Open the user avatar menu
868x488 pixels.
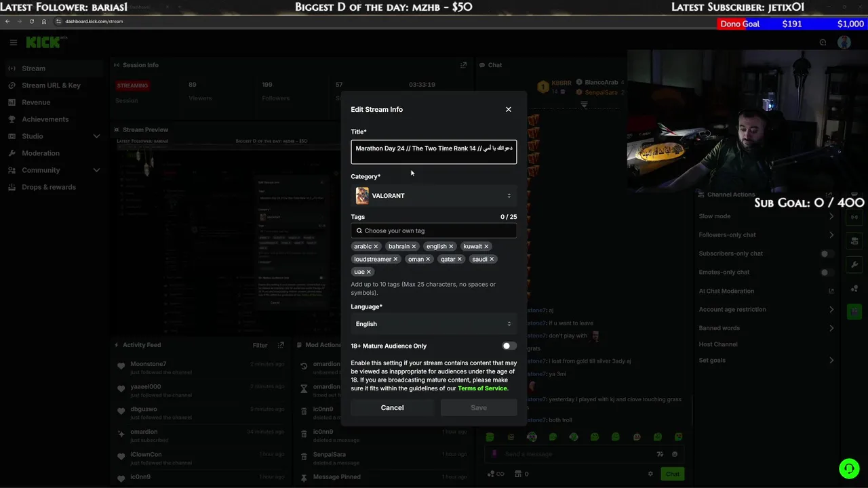point(844,42)
